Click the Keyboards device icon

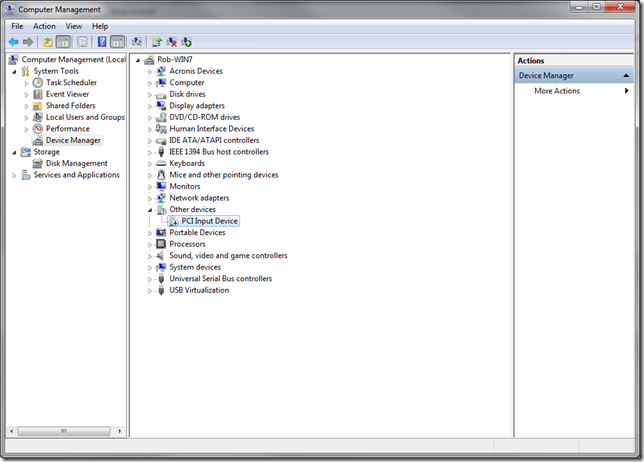click(161, 163)
